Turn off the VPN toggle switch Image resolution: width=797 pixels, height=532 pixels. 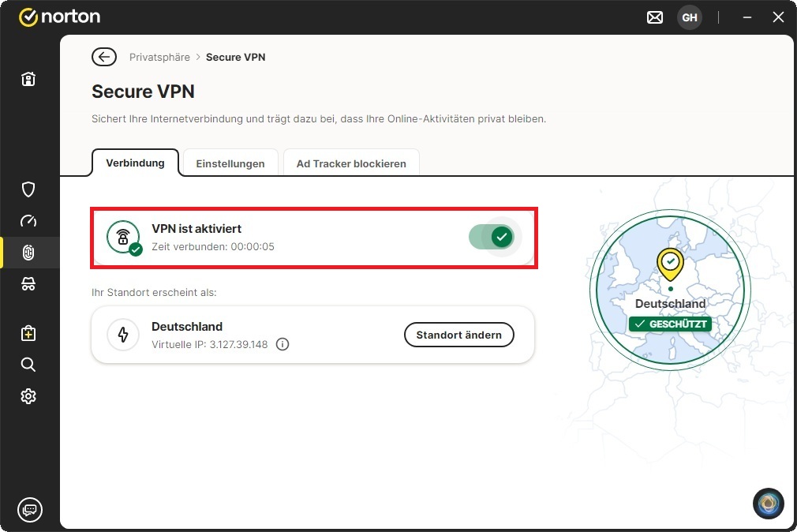click(x=492, y=237)
